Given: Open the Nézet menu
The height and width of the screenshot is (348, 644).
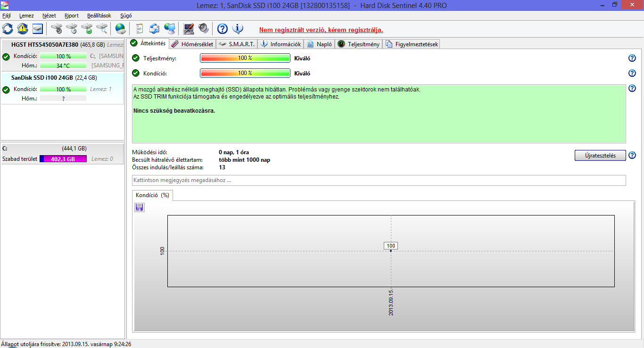Looking at the screenshot, I should [x=49, y=16].
